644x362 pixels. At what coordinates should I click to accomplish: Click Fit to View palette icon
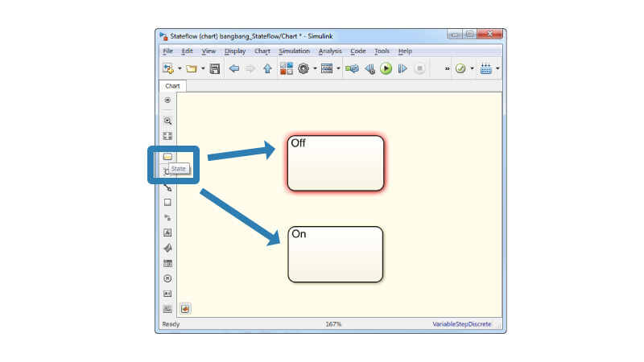pyautogui.click(x=167, y=136)
